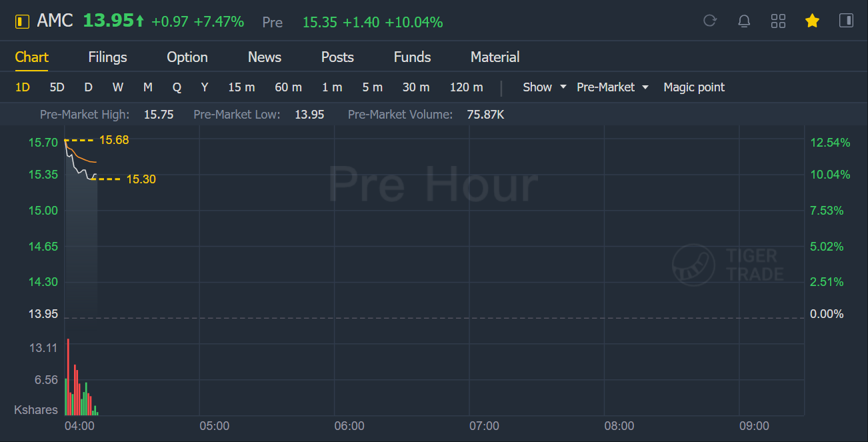This screenshot has width=868, height=442.
Task: Open the price alert bell icon
Action: coord(744,21)
